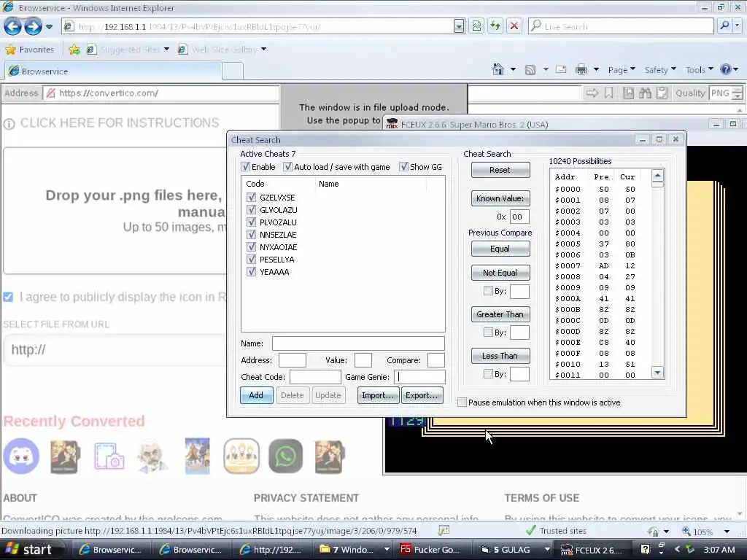Uncheck the YEAAAA cheat
Image resolution: width=747 pixels, height=560 pixels.
252,271
